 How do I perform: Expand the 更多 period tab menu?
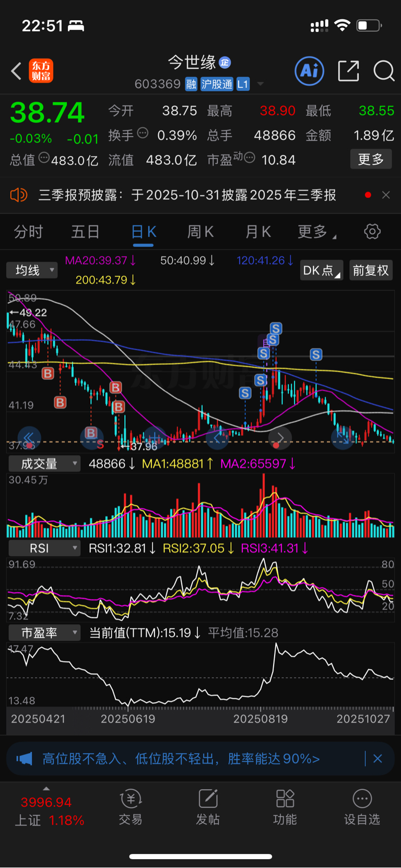pyautogui.click(x=316, y=232)
